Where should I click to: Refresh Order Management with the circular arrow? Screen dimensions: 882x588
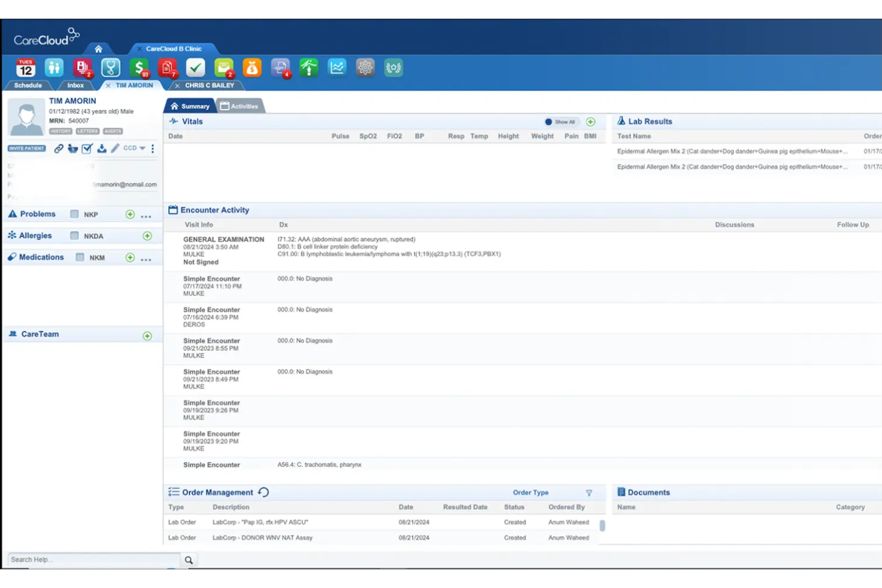click(x=263, y=492)
